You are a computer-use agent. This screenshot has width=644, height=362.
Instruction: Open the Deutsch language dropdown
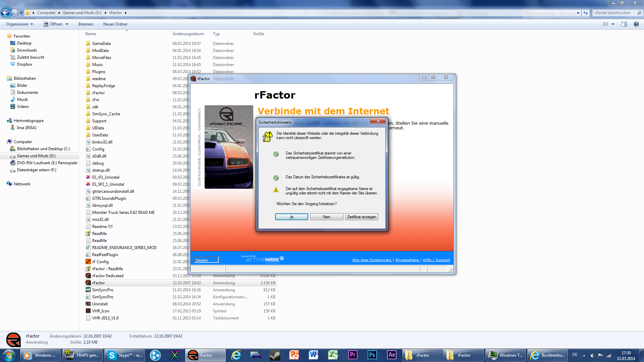[x=206, y=260]
